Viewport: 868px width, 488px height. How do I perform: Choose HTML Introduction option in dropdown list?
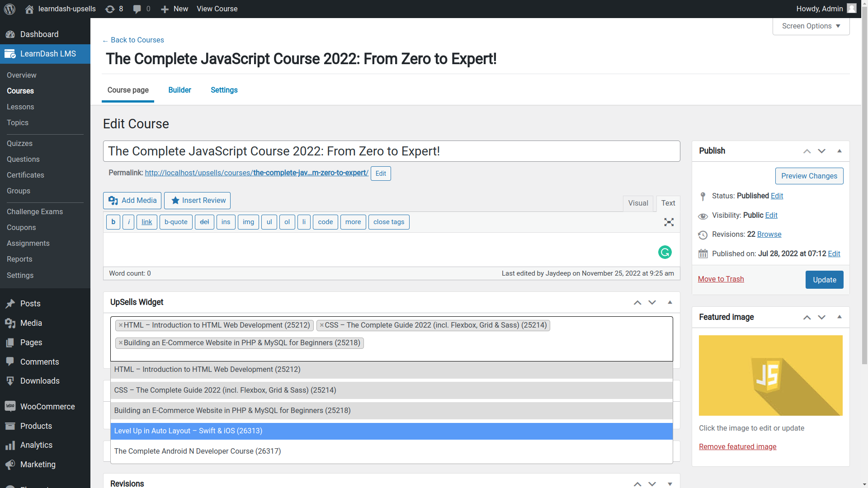coord(392,370)
